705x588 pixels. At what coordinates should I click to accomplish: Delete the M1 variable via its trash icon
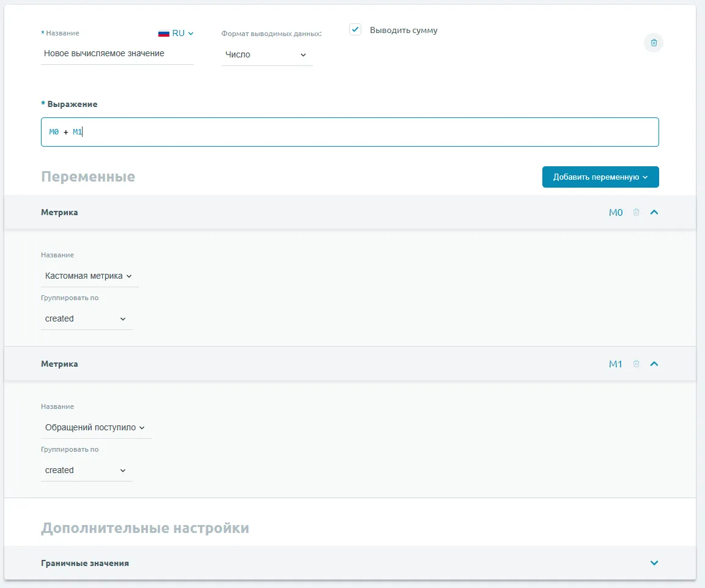pyautogui.click(x=636, y=364)
